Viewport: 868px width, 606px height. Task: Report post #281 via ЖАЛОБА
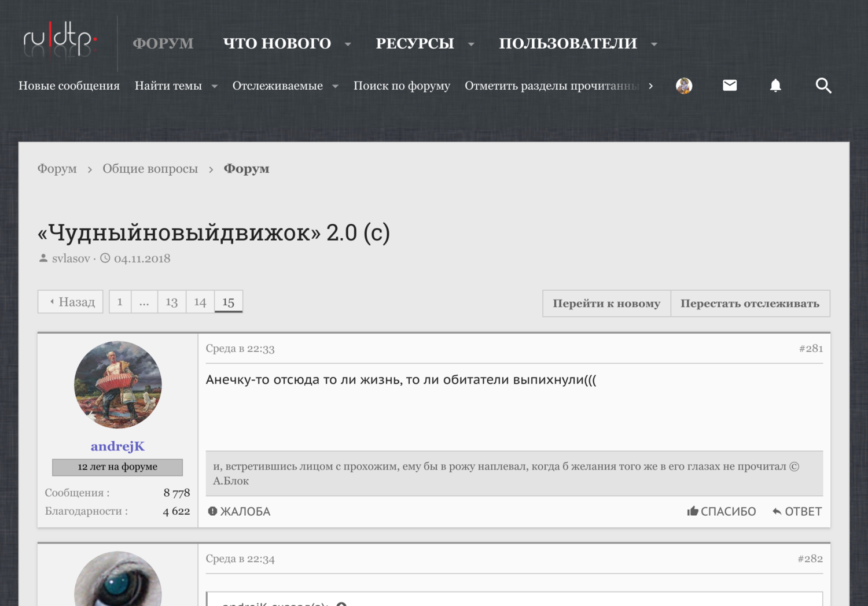click(x=239, y=511)
